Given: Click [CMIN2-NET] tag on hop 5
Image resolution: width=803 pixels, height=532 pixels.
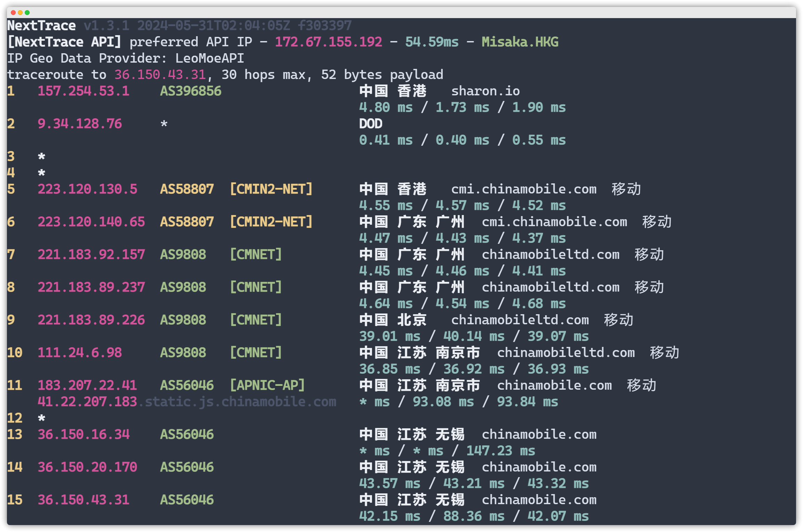Looking at the screenshot, I should point(271,189).
